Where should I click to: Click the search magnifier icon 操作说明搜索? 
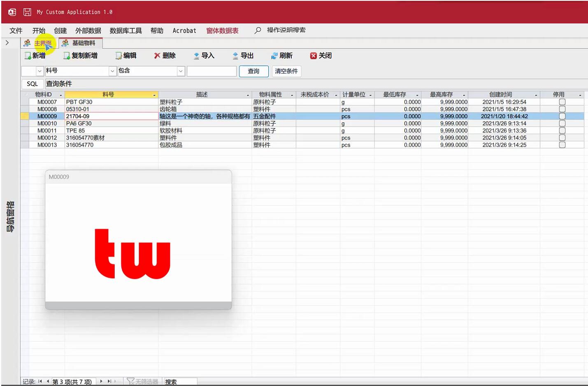pos(258,30)
